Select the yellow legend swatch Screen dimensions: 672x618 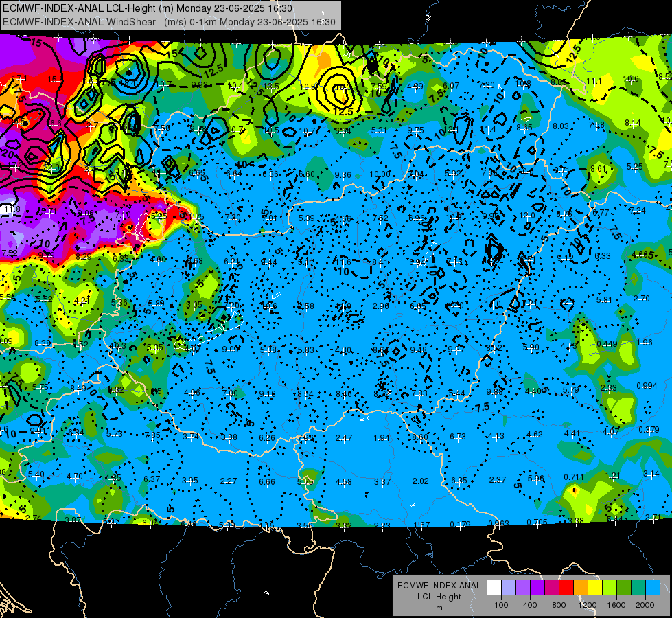tap(595, 588)
